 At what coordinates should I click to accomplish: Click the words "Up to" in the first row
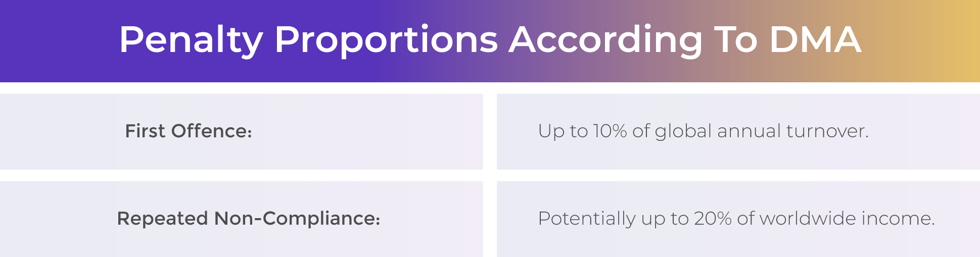[x=563, y=132]
